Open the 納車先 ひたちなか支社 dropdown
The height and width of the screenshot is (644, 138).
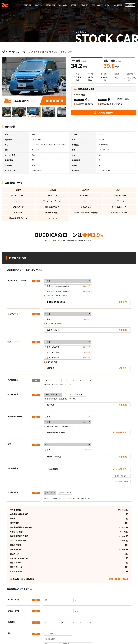[x=77, y=395]
